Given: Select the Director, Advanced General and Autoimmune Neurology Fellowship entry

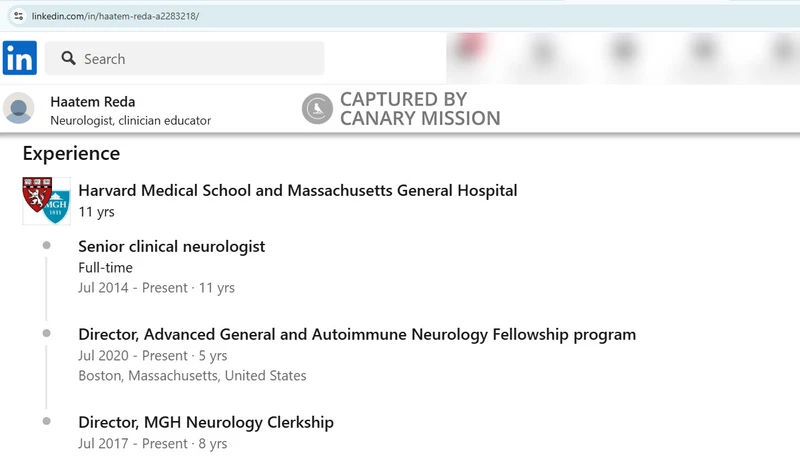Looking at the screenshot, I should (357, 334).
